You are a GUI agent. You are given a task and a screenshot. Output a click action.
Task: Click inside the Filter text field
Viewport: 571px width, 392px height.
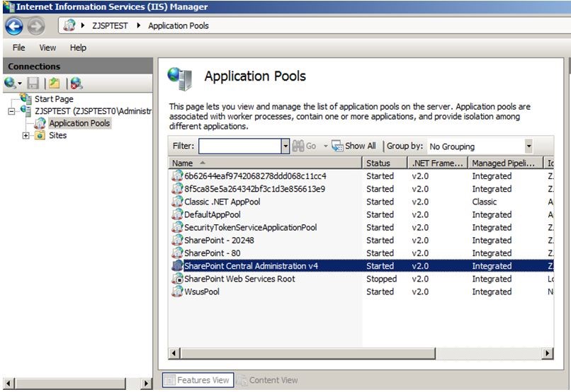click(240, 146)
